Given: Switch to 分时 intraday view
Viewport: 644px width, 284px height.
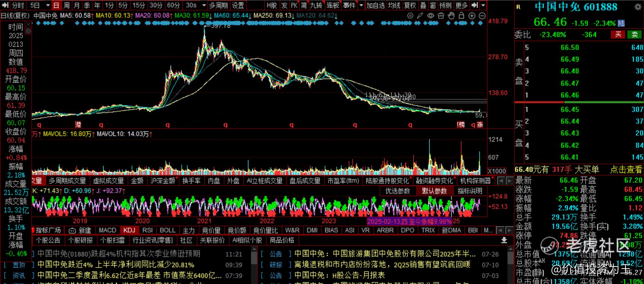Looking at the screenshot, I should pyautogui.click(x=18, y=5).
